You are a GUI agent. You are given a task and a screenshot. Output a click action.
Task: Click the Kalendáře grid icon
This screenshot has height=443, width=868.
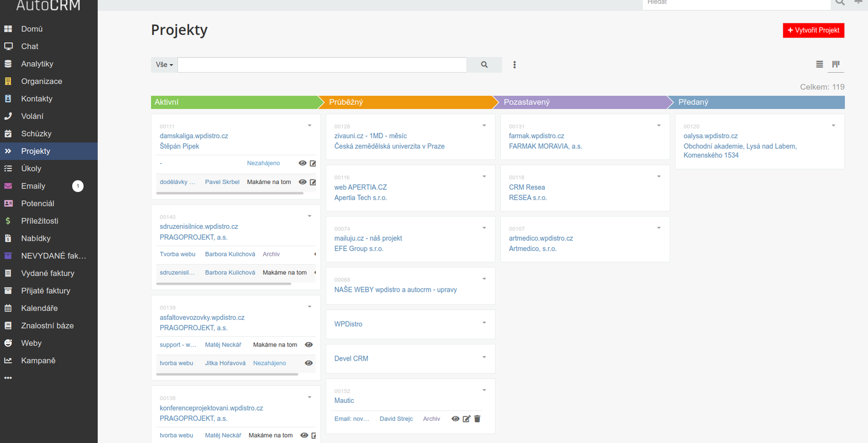tap(8, 308)
